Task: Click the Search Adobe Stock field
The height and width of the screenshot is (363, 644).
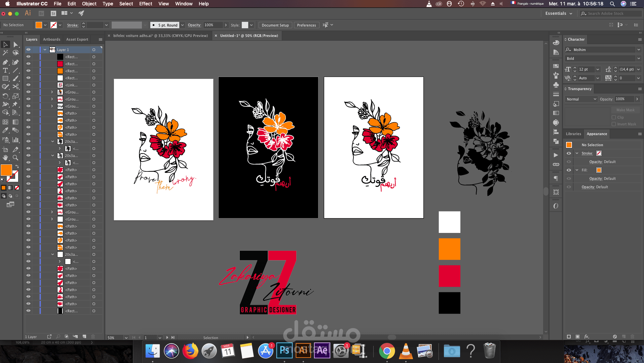Action: 611,13
